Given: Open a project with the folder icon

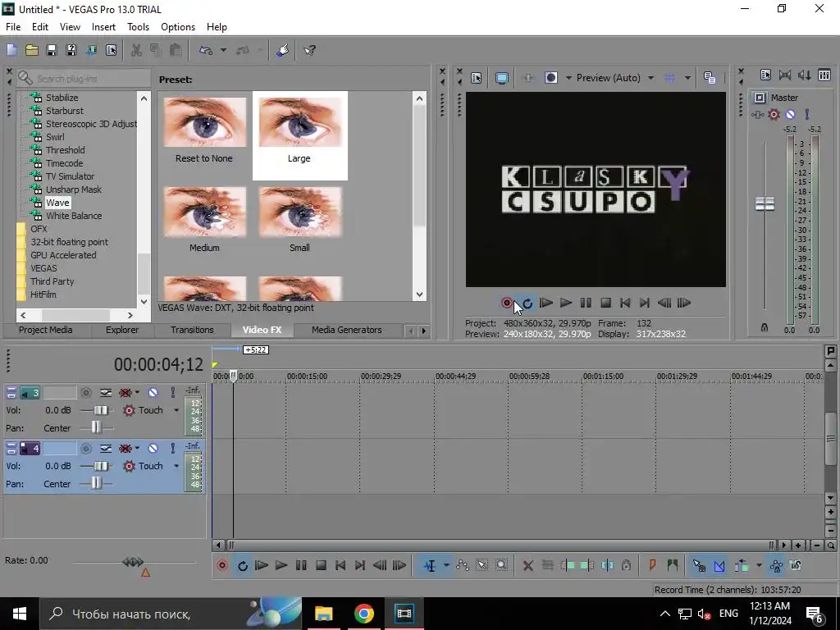Looking at the screenshot, I should tap(32, 50).
